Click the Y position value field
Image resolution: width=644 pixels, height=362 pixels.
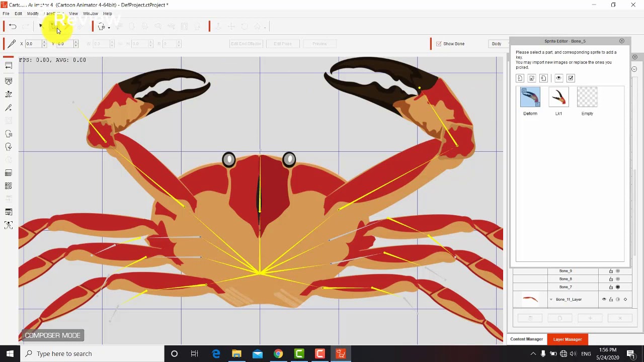64,44
